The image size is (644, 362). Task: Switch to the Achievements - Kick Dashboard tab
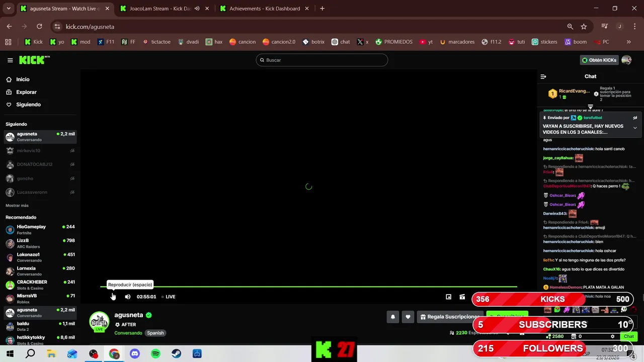tap(264, 9)
